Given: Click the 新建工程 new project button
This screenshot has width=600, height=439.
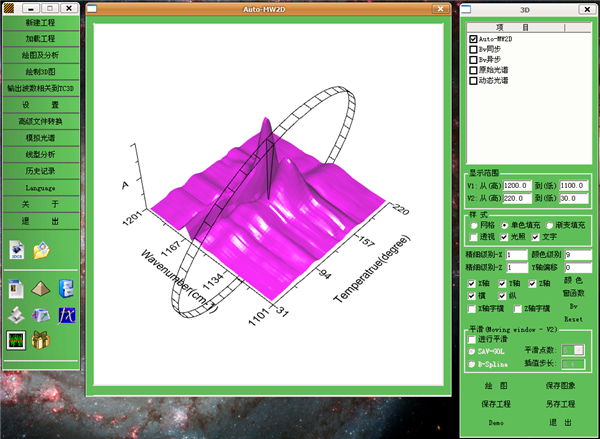Looking at the screenshot, I should tap(41, 22).
